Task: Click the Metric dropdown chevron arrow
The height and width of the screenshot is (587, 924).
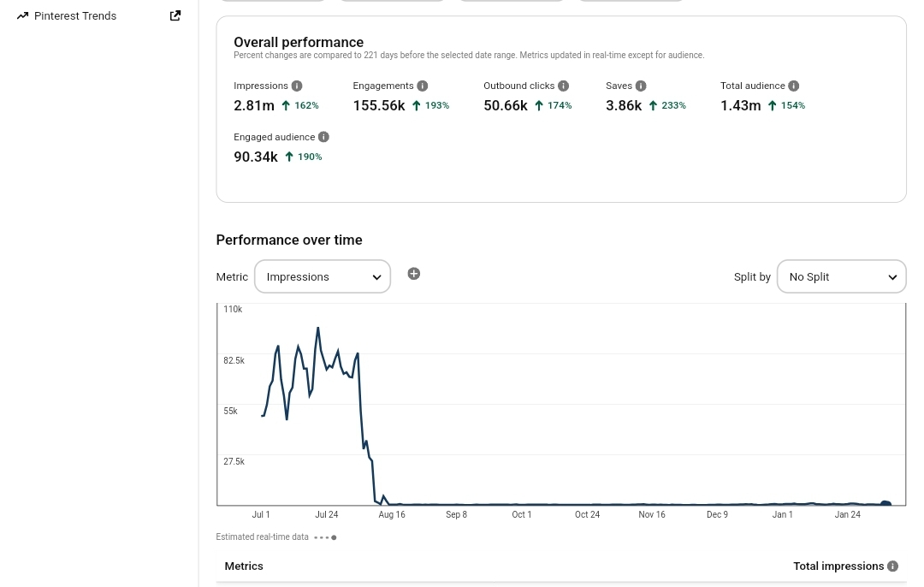Action: click(376, 277)
